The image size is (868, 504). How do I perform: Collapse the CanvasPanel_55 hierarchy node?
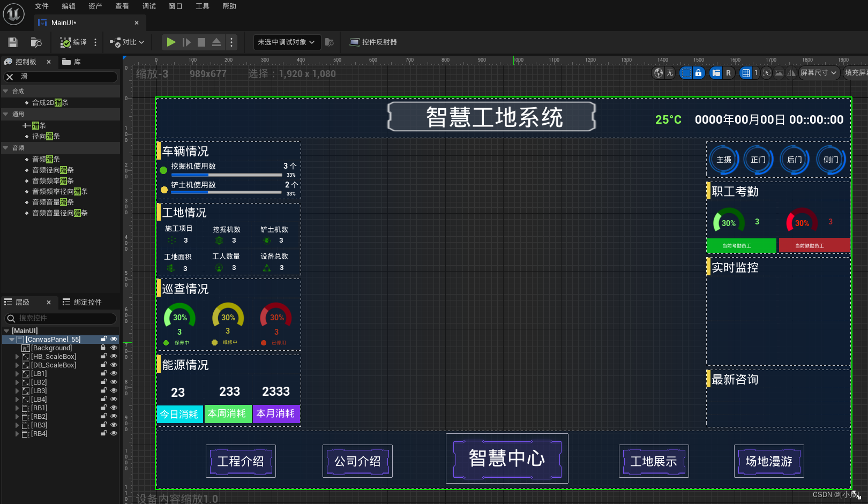(x=12, y=340)
